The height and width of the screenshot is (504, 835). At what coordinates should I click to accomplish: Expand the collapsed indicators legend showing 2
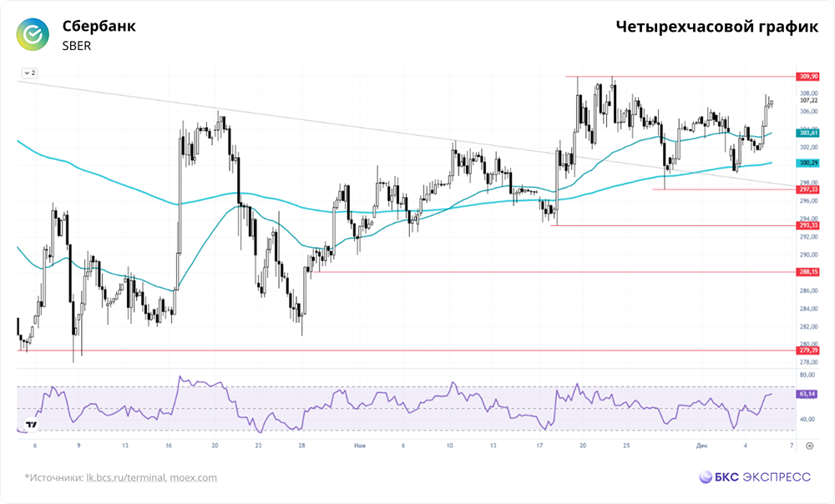click(x=30, y=73)
